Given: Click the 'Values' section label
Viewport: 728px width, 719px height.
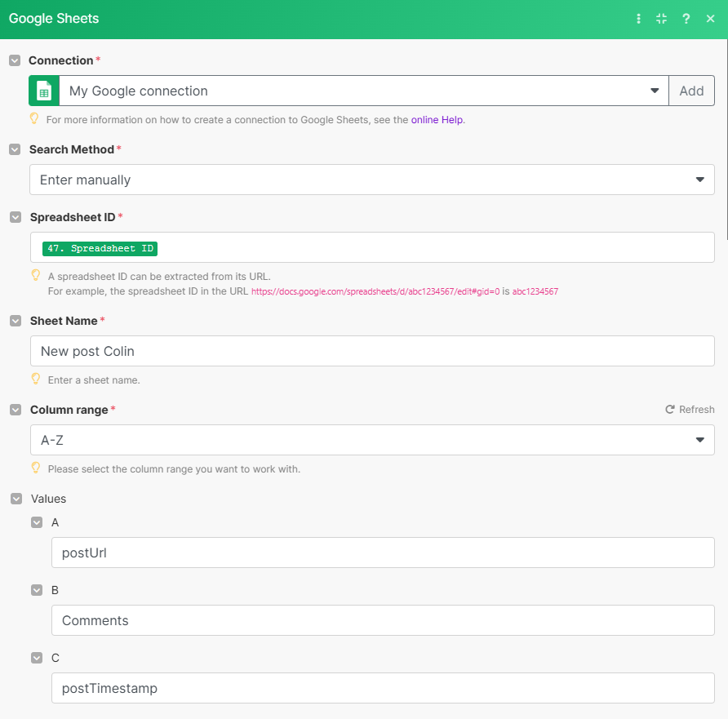Looking at the screenshot, I should [48, 499].
